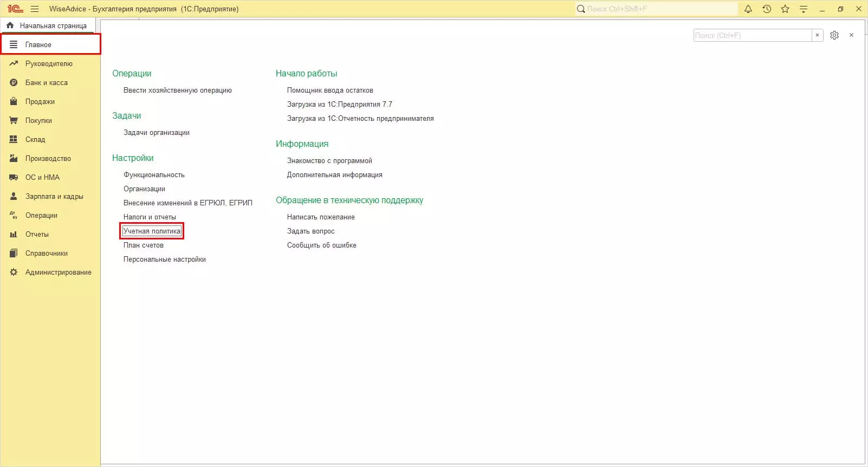The image size is (868, 467).
Task: Open Внесение изменений в ЕГРЮЛ, ЕГРИП
Action: click(188, 203)
